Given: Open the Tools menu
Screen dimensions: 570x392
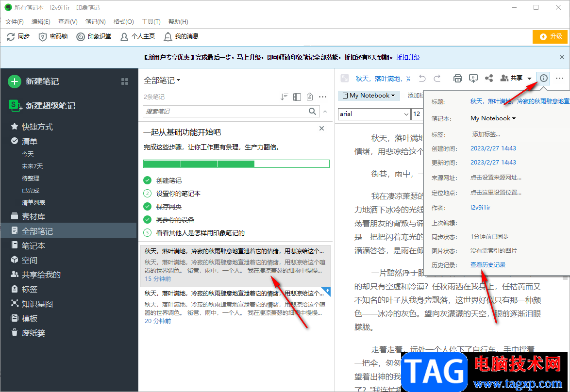Looking at the screenshot, I should tap(151, 22).
